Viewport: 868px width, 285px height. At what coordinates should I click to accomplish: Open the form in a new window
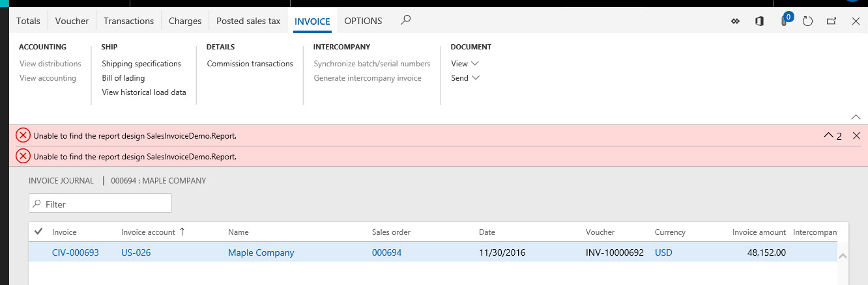coord(832,21)
